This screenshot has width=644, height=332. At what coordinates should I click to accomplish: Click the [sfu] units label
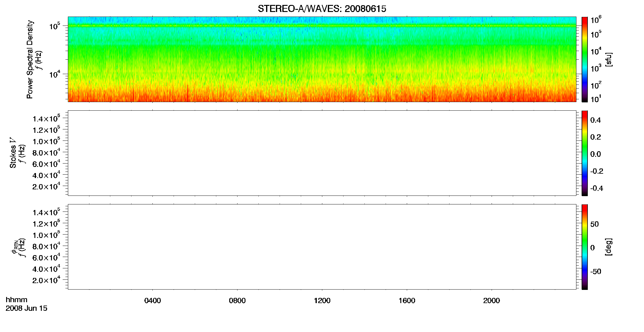[608, 59]
